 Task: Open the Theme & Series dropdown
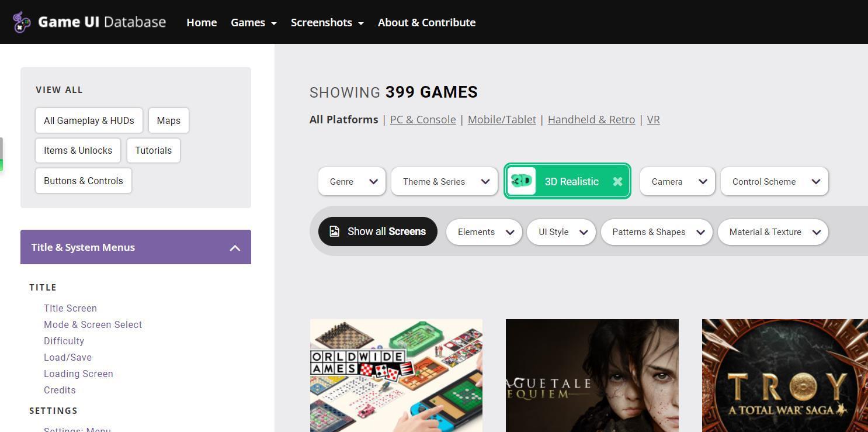point(445,181)
